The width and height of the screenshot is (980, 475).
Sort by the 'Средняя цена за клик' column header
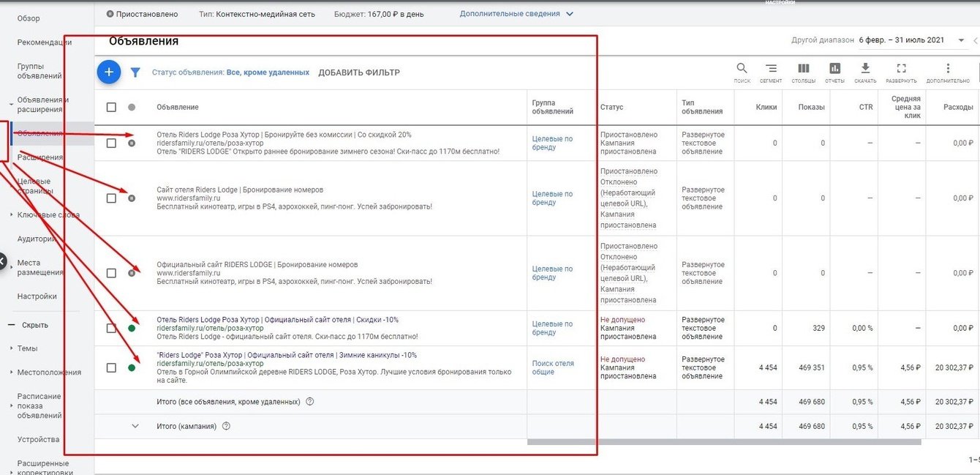coord(905,107)
